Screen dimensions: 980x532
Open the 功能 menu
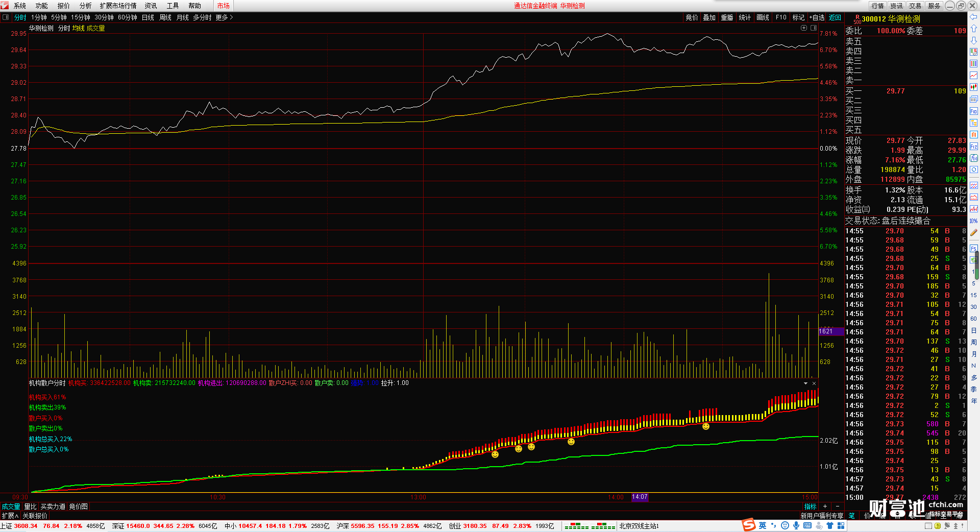pos(42,6)
